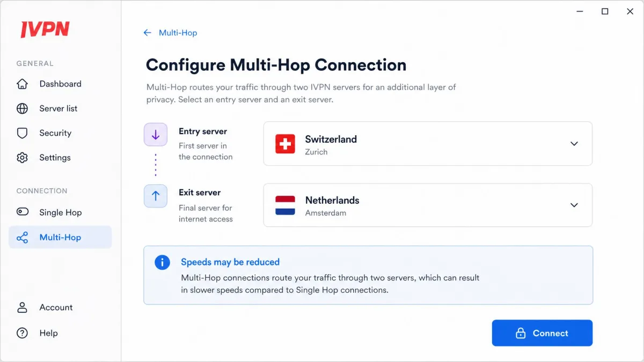Viewport: 644px width, 362px height.
Task: Click the Entry server down-arrow icon
Action: point(156,135)
